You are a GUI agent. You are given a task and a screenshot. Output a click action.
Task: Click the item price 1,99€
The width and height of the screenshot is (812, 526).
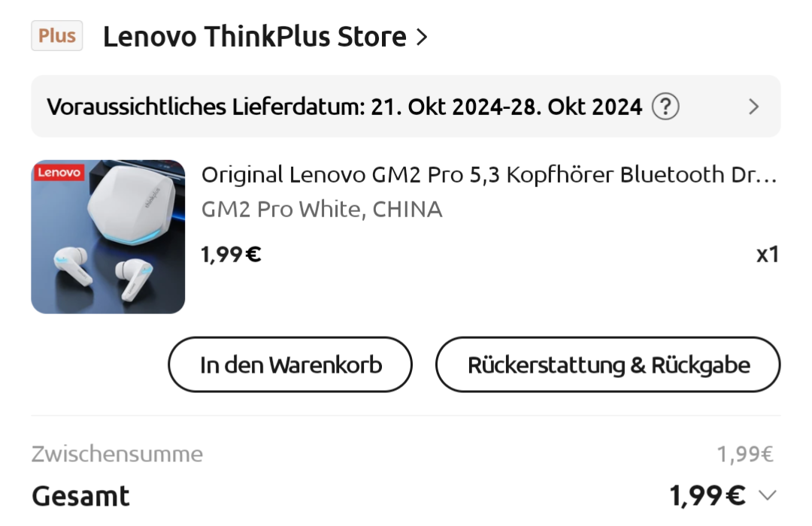click(231, 254)
